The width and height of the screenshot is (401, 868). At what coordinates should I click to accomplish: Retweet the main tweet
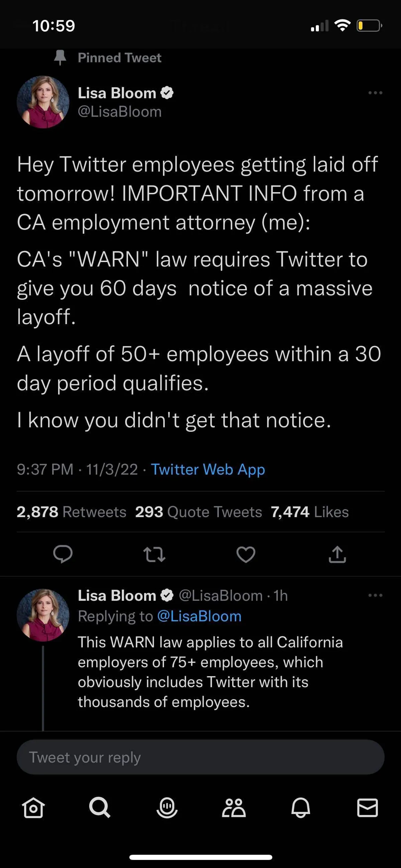[x=154, y=554]
